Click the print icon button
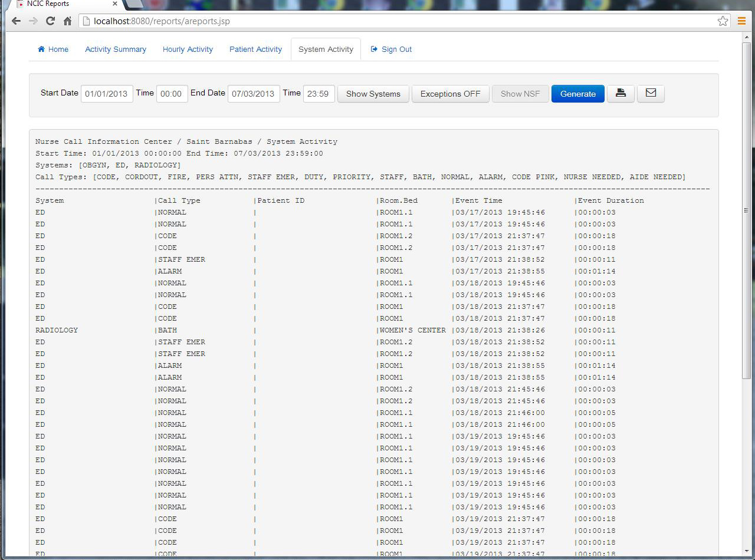Viewport: 755px width, 560px height. pyautogui.click(x=621, y=94)
